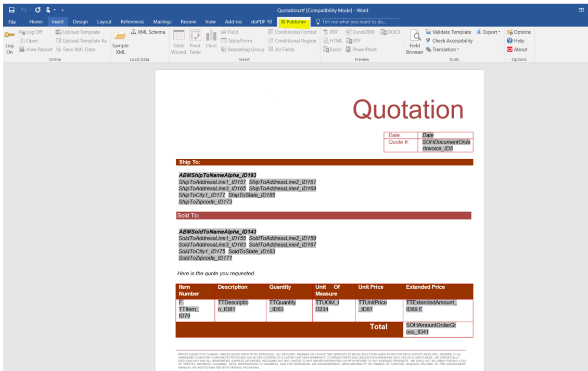588x371 pixels.
Task: Insert a Repeating Group
Action: pos(242,49)
